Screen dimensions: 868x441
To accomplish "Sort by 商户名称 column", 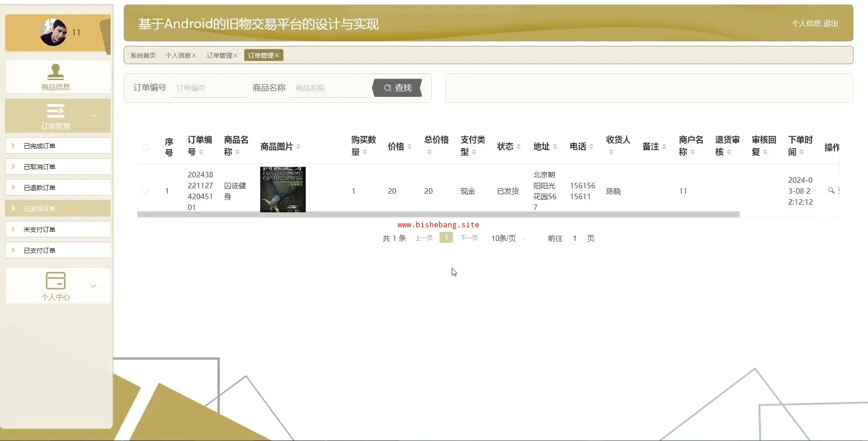I will (692, 152).
